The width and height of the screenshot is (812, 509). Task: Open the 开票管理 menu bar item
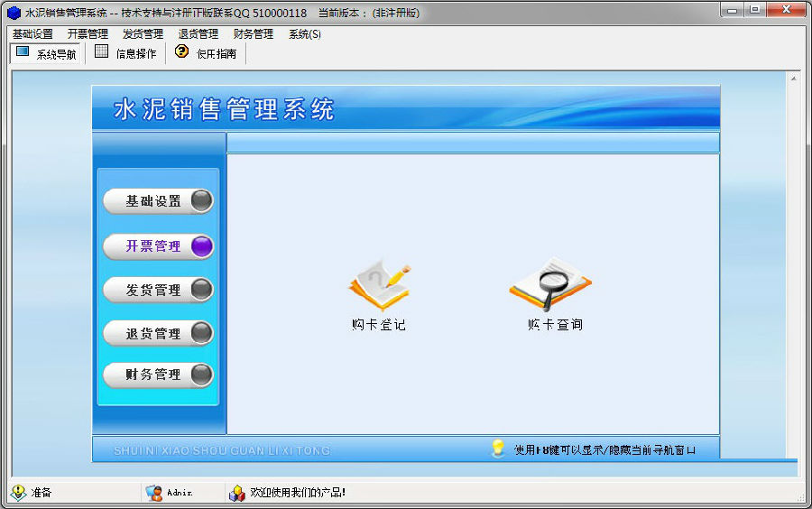tap(88, 34)
